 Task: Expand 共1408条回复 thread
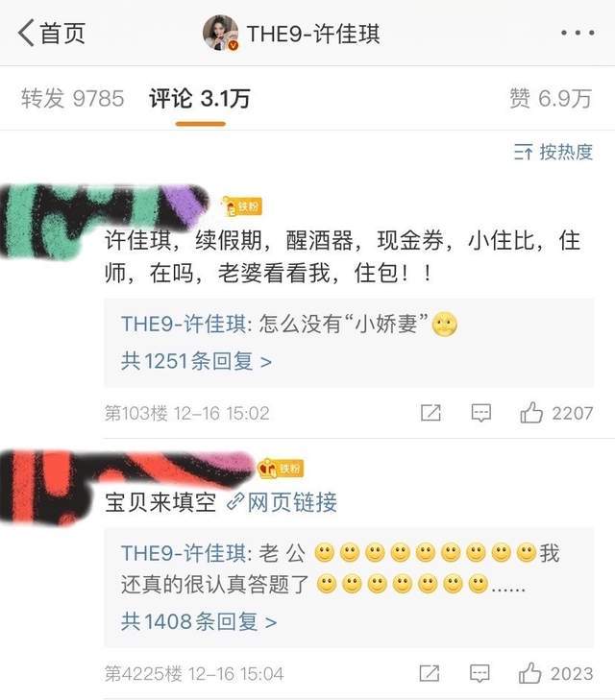click(199, 621)
